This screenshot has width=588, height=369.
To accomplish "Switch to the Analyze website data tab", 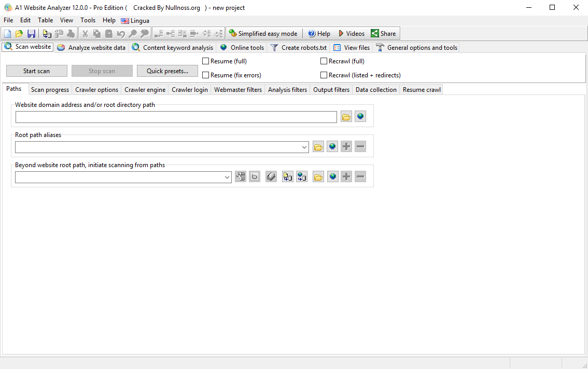I will coord(92,48).
